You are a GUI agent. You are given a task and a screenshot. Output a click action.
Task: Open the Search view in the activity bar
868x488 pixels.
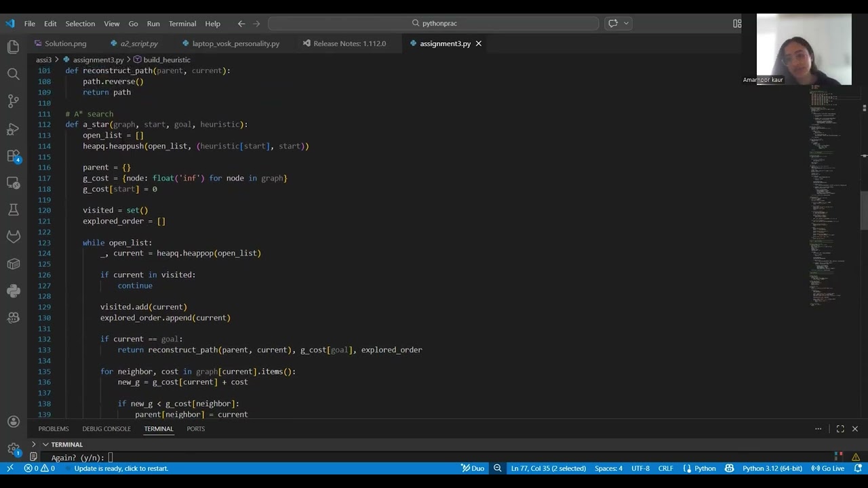point(13,74)
